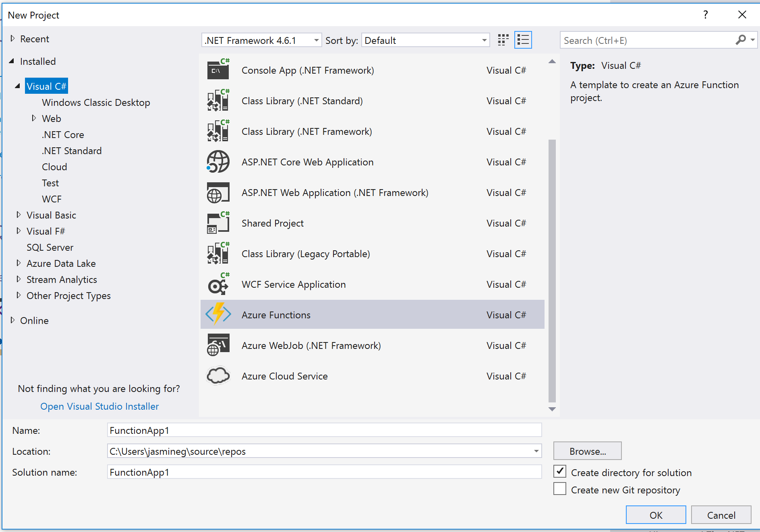Collapse the Visual C# node
This screenshot has width=760, height=532.
pos(18,86)
